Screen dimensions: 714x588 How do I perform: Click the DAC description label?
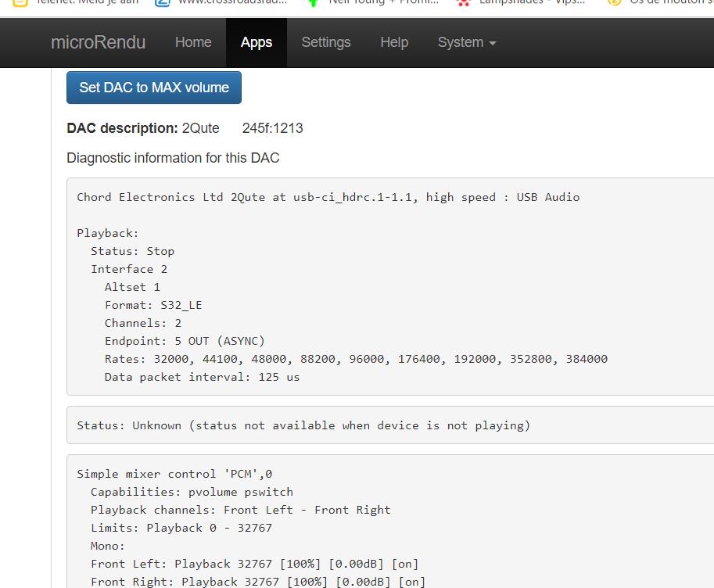click(x=122, y=128)
